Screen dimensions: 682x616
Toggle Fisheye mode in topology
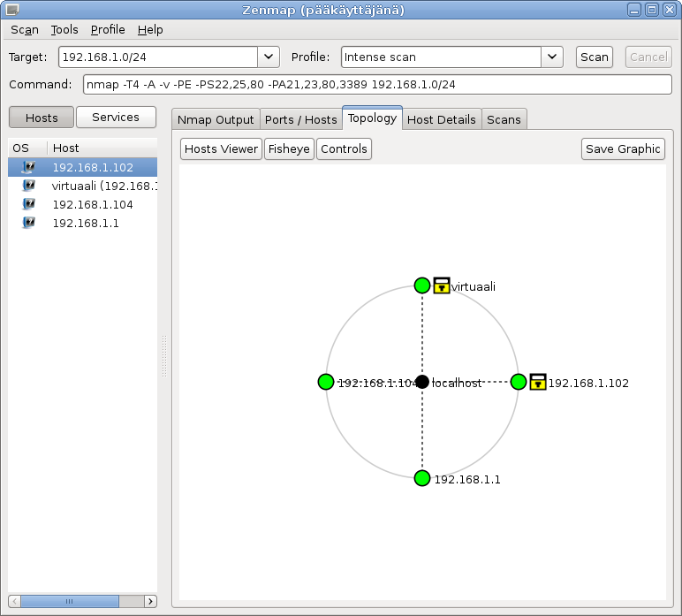(289, 148)
